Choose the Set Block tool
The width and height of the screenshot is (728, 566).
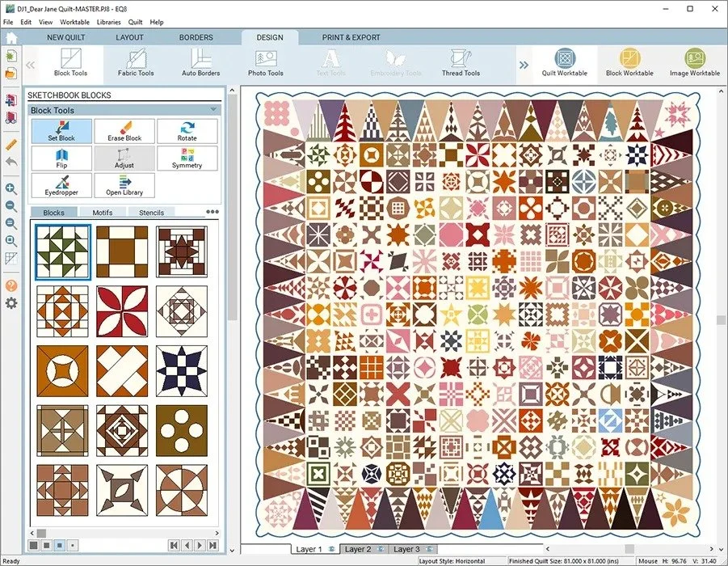pyautogui.click(x=61, y=131)
